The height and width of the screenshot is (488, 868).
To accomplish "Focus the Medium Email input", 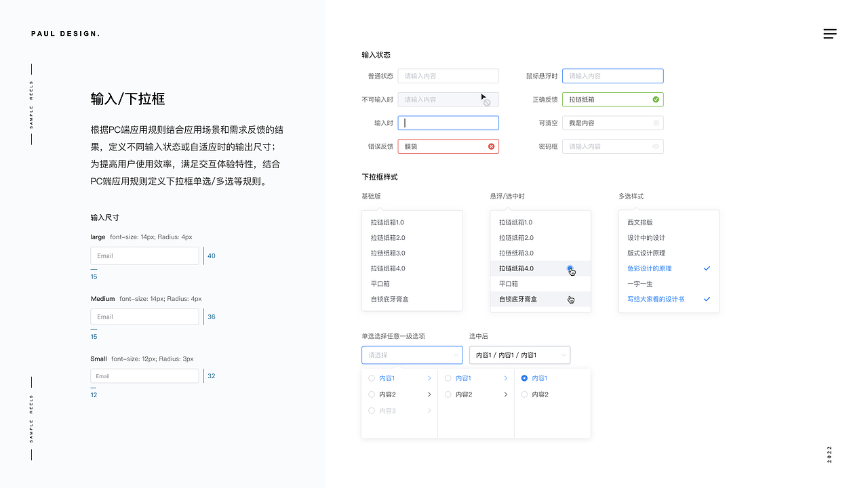I will point(144,317).
